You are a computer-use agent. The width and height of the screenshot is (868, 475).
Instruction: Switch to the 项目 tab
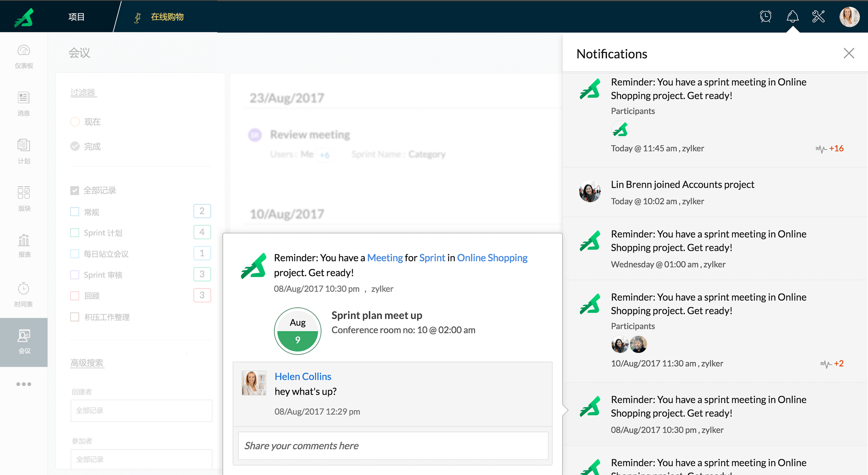click(x=76, y=17)
